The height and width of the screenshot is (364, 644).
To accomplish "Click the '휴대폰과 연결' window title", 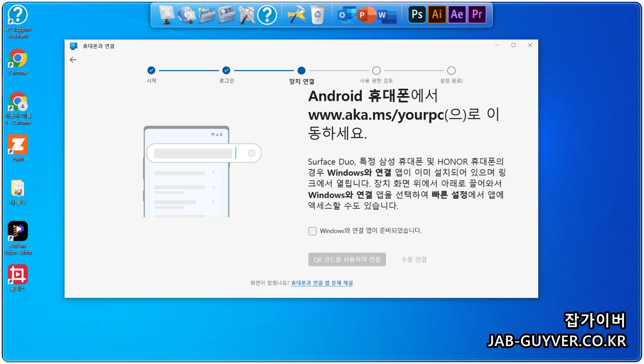I will tap(99, 46).
